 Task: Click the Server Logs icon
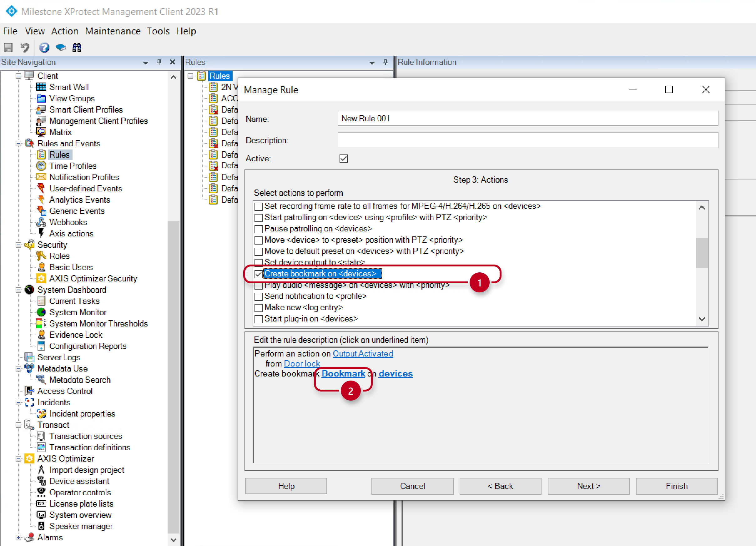click(29, 357)
